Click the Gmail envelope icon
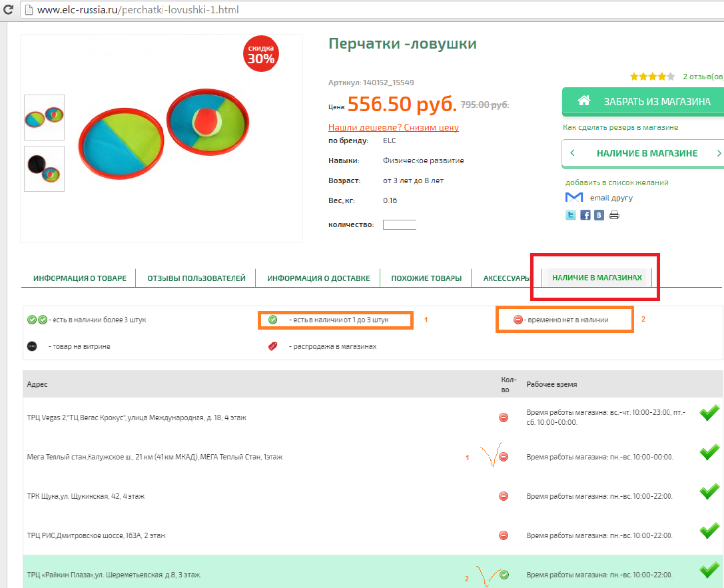 [x=574, y=198]
